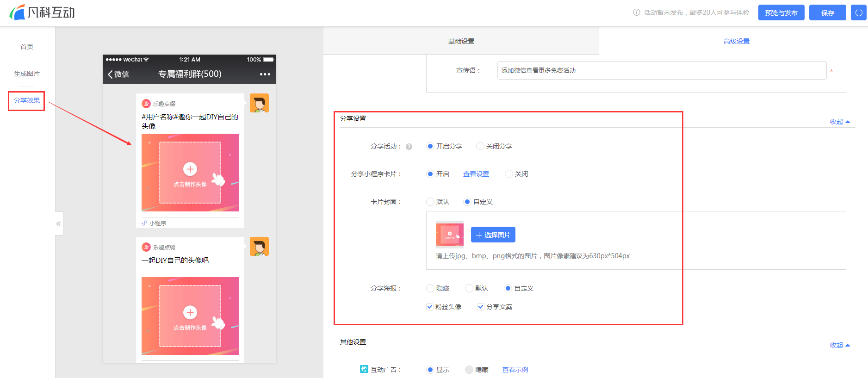Toggle the 分享文案 checkbox
This screenshot has height=378, width=868.
click(x=481, y=307)
